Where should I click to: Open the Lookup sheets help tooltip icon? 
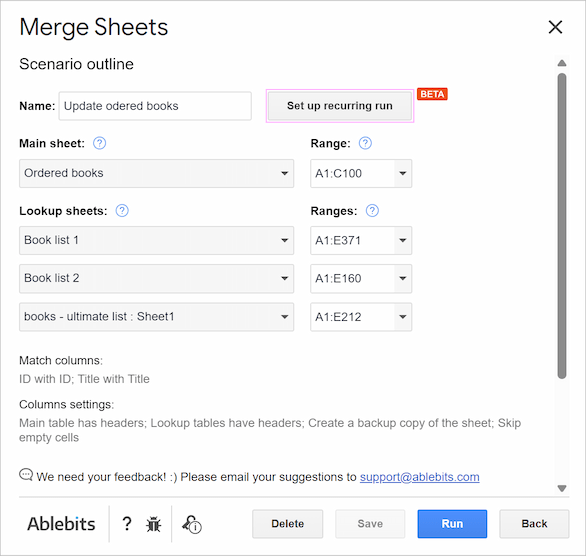[x=122, y=211]
